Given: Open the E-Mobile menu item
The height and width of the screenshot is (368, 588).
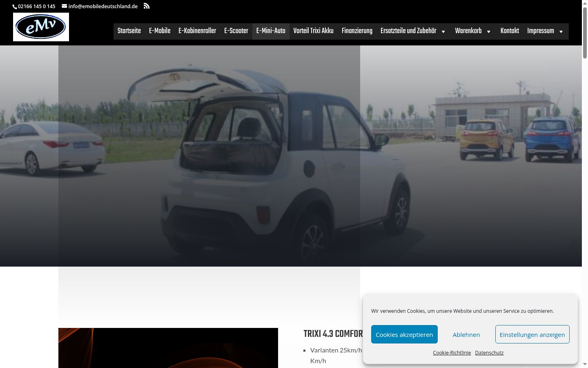Looking at the screenshot, I should pyautogui.click(x=160, y=31).
